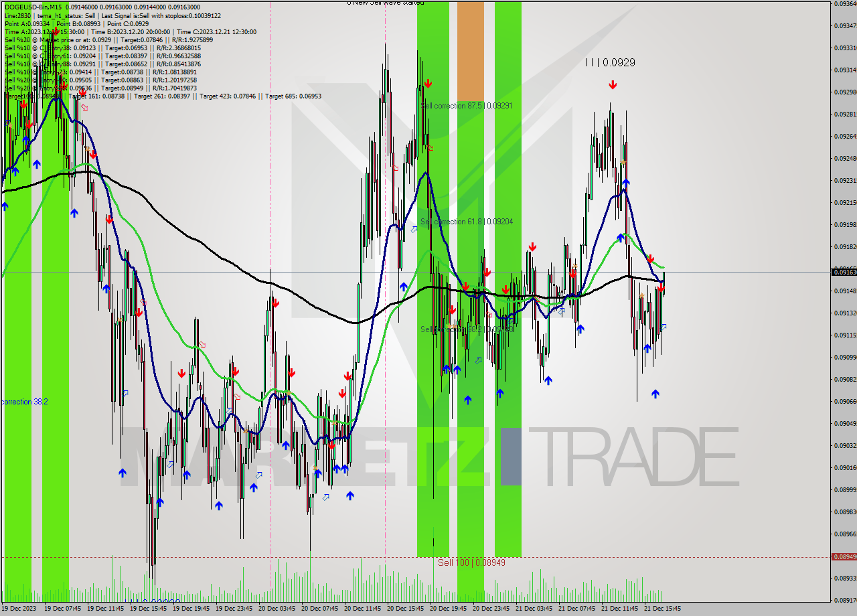Click 'Sell correction 61.8 | 0.09204' label

pos(467,222)
